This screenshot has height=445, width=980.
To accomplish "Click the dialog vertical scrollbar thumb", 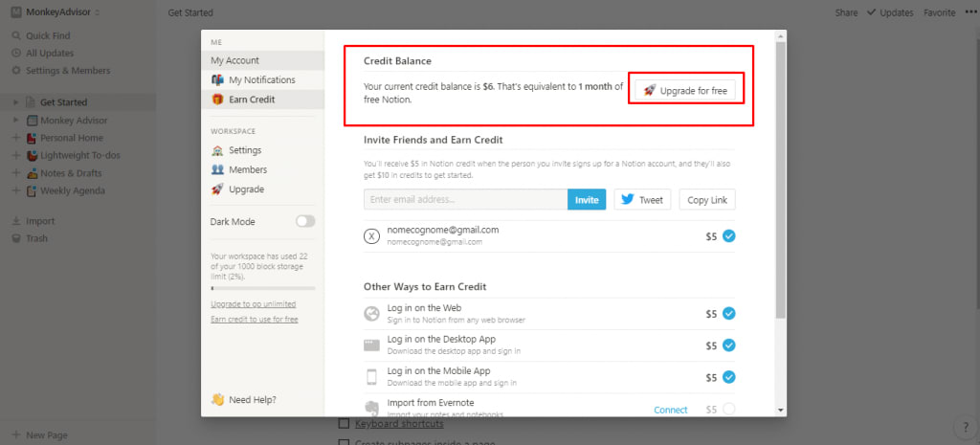I will (x=781, y=181).
